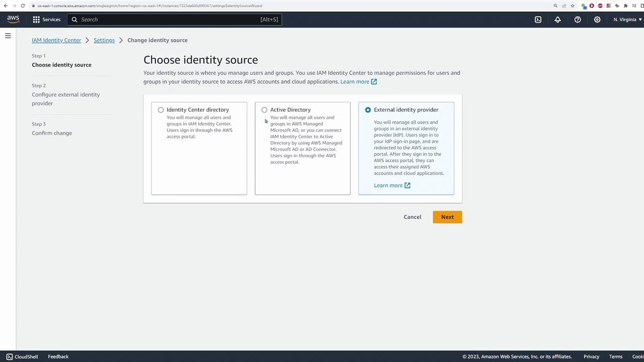Open the side navigation hamburger menu
The height and width of the screenshot is (362, 644).
pos(8,36)
